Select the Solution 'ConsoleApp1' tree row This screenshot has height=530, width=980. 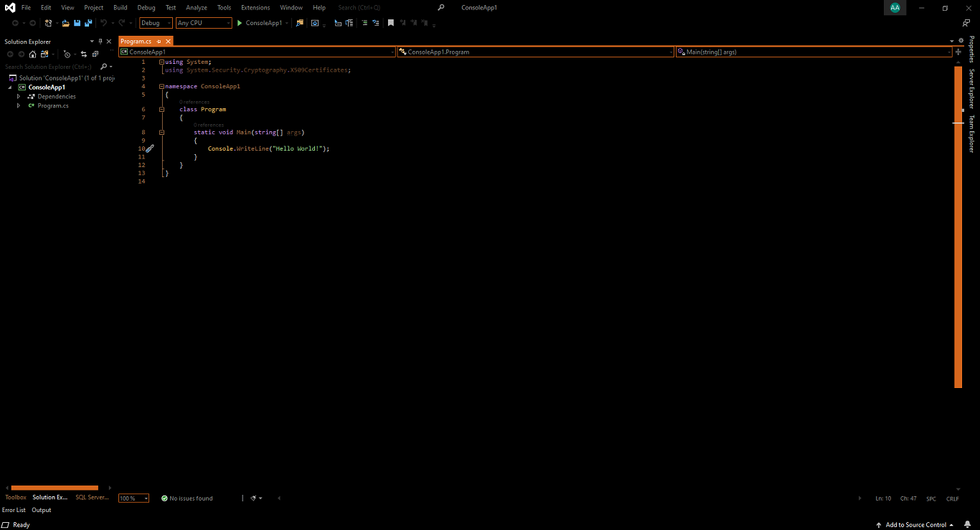(x=60, y=77)
